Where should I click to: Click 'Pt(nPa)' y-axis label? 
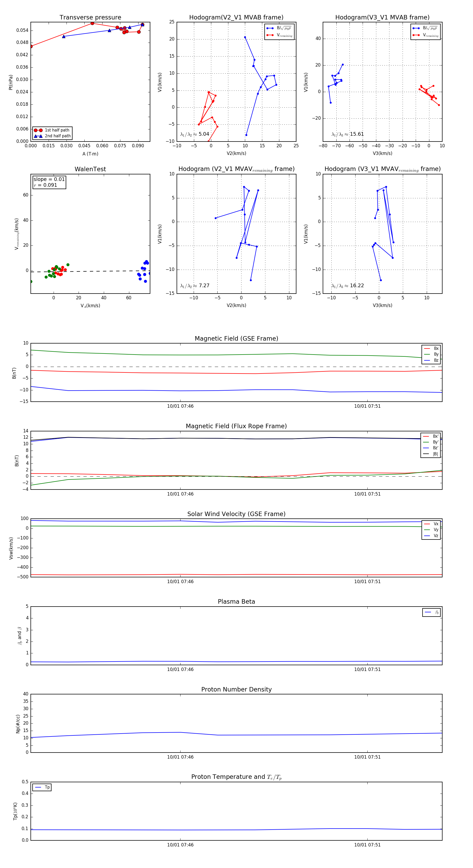tap(11, 82)
